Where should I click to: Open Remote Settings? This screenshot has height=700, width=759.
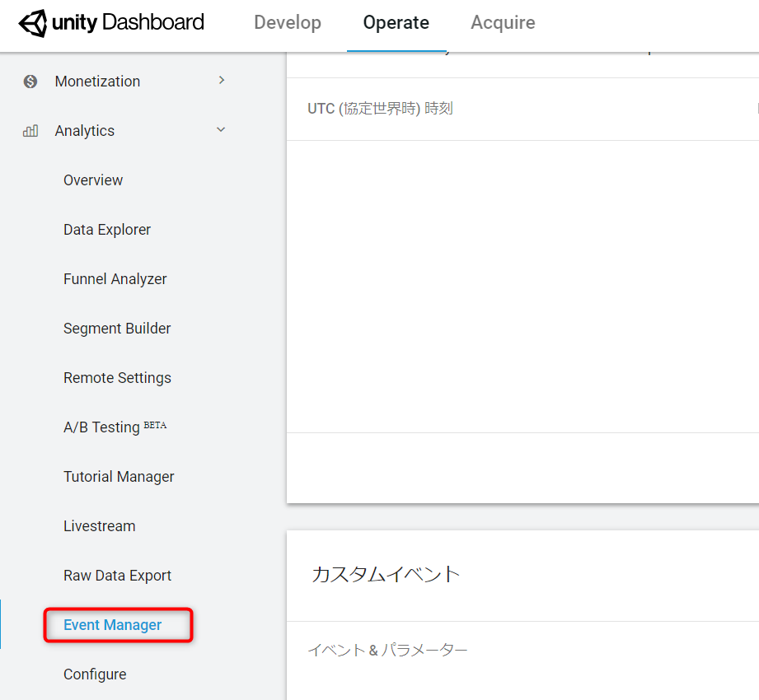(x=117, y=377)
